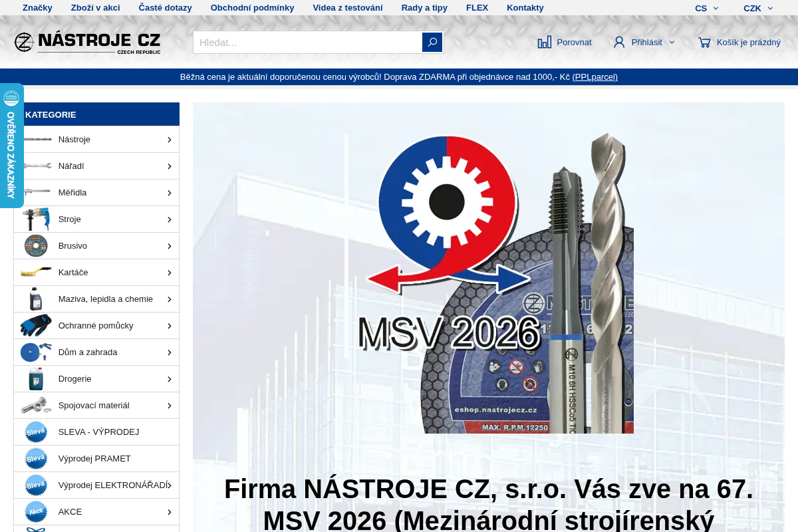
Task: Click the Porovnat compare icon
Action: click(545, 42)
